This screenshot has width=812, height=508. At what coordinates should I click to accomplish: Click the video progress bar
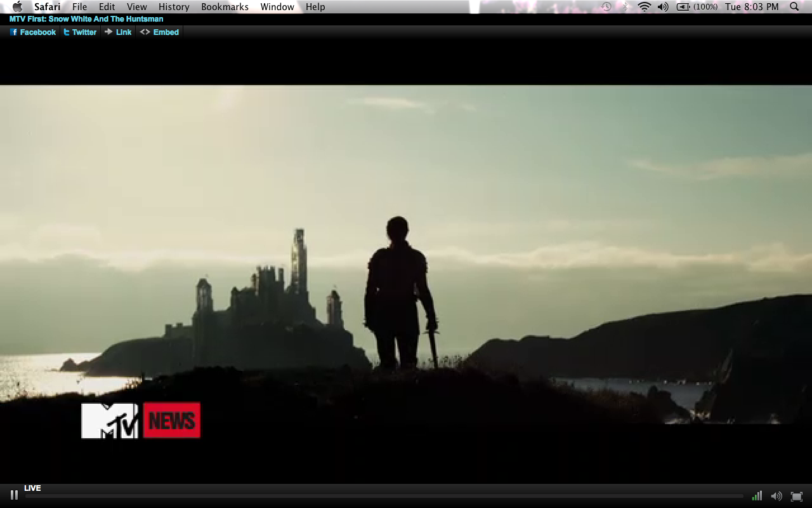(x=384, y=496)
